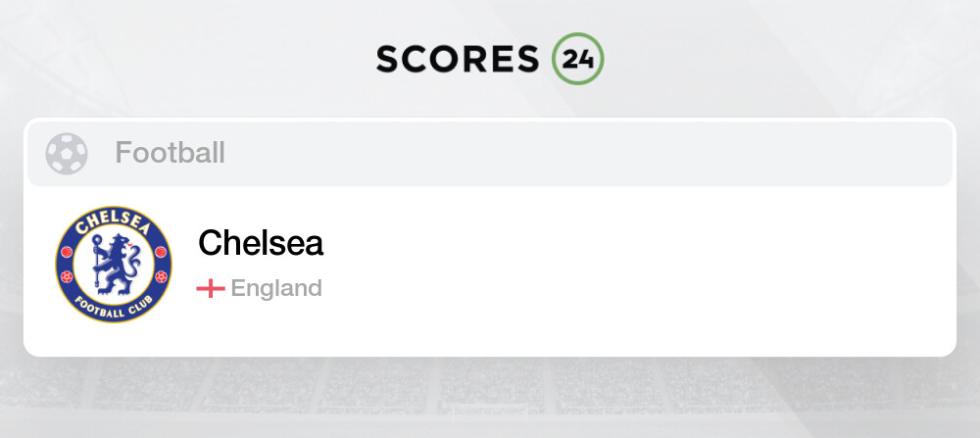Image resolution: width=980 pixels, height=438 pixels.
Task: Select the Football sport label
Action: coord(170,153)
